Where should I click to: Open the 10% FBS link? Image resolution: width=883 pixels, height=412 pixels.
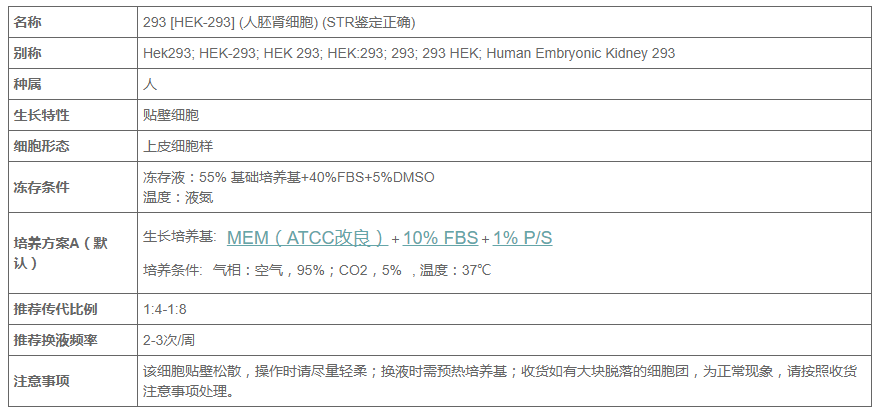[440, 238]
